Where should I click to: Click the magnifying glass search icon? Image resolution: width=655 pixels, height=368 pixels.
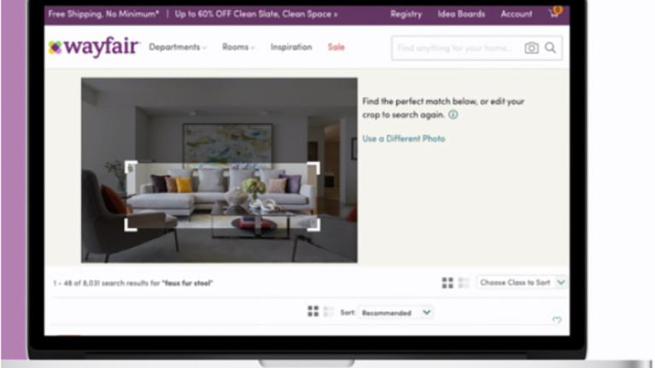tap(551, 48)
